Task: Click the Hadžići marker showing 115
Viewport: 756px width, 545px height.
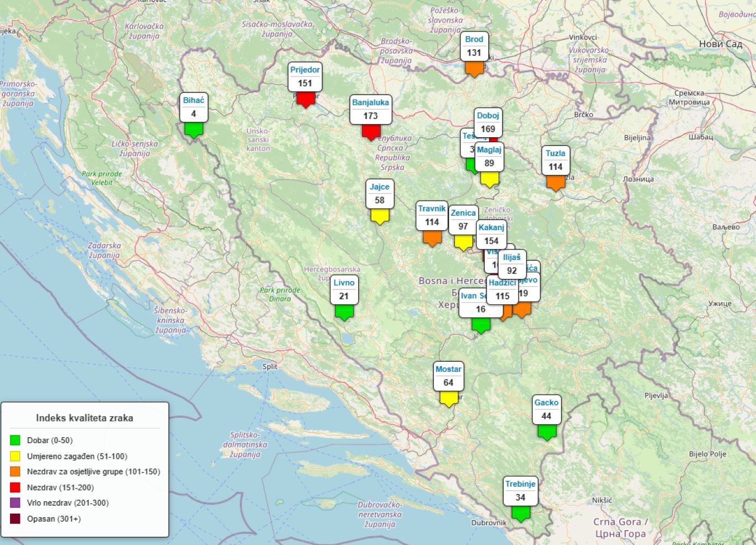Action: coord(503,290)
